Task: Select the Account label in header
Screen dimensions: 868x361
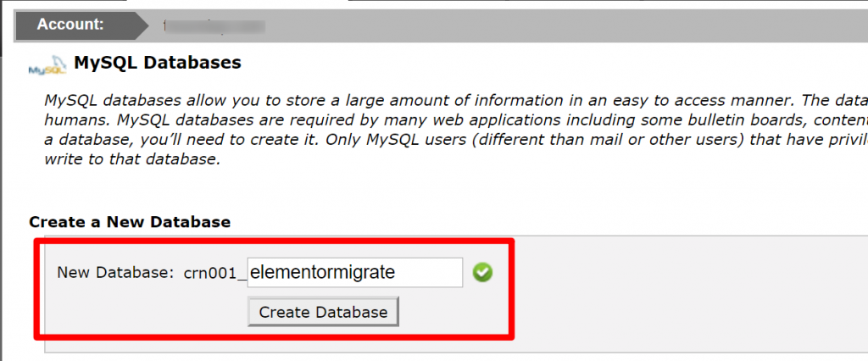Action: click(x=71, y=25)
